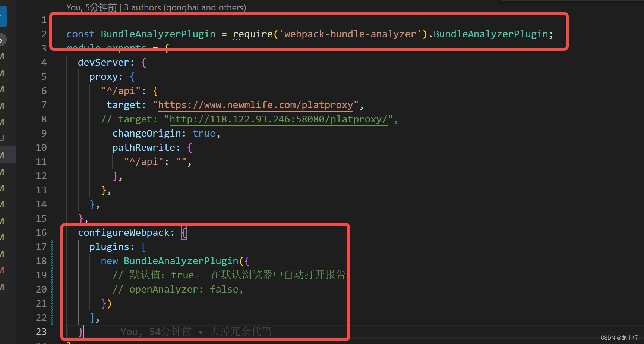Click line number 23 in the gutter
644x344 pixels.
click(x=41, y=331)
